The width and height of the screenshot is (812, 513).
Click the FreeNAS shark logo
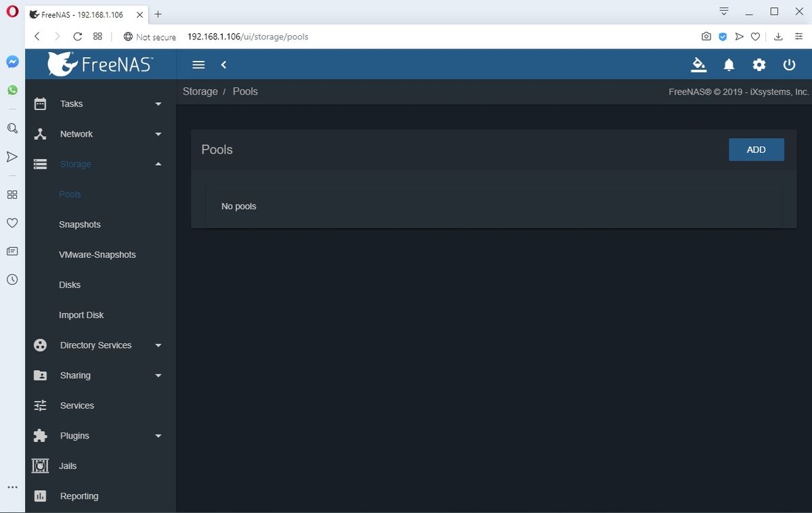pyautogui.click(x=64, y=63)
